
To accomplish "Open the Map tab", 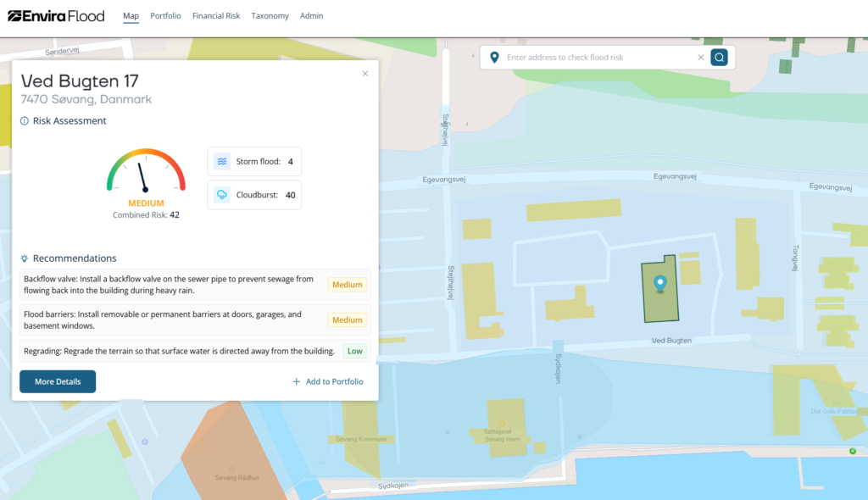I will coord(131,16).
